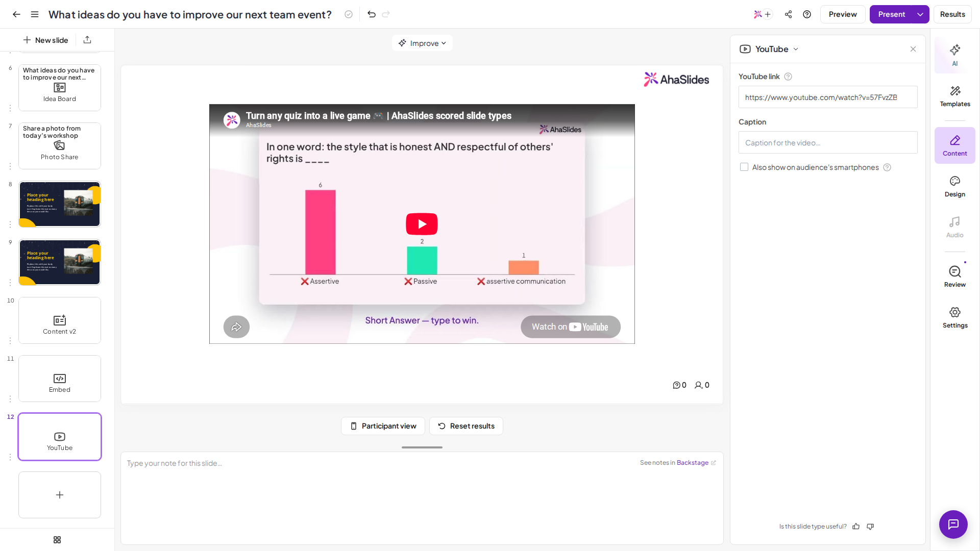Open the Improve dropdown

click(422, 43)
